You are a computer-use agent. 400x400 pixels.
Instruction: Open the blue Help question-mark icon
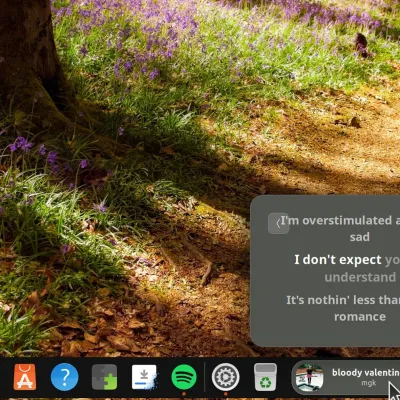tap(65, 377)
